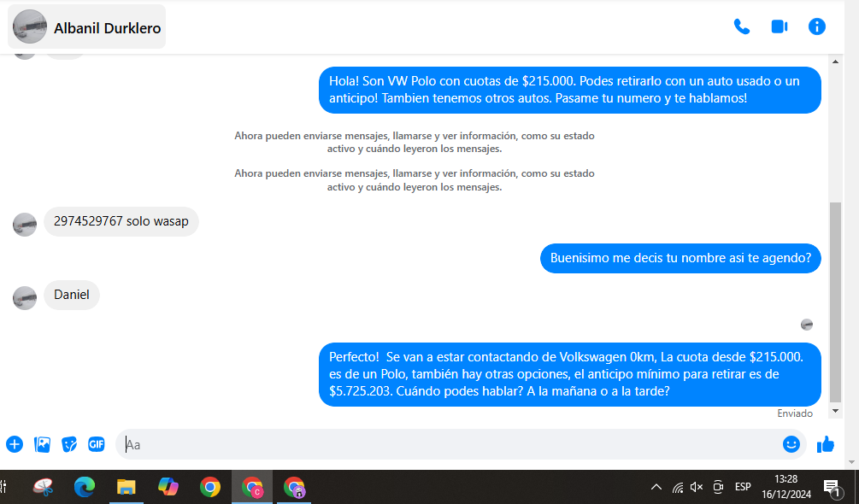The width and height of the screenshot is (859, 504).
Task: Open the clock and date flyout
Action: pos(785,487)
